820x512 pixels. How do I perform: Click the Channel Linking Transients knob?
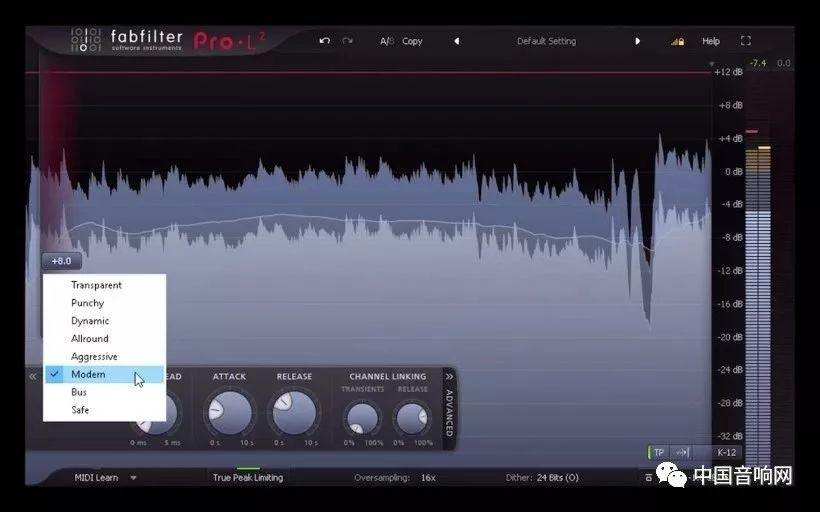[362, 418]
